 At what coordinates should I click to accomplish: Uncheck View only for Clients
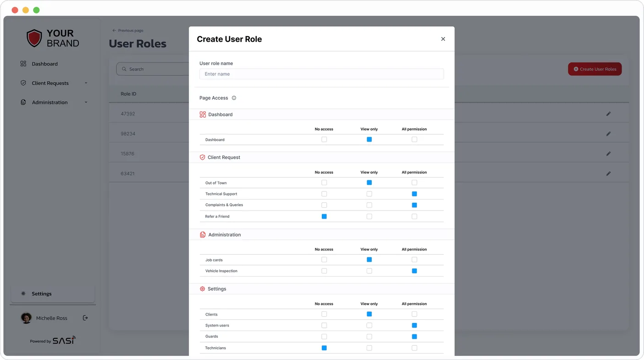(369, 314)
